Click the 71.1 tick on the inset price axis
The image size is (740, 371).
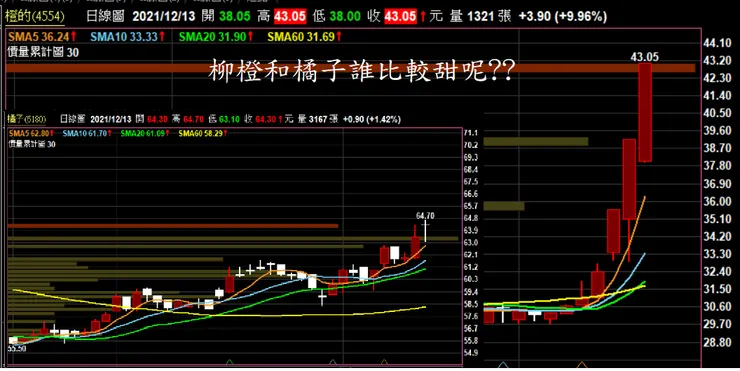472,133
